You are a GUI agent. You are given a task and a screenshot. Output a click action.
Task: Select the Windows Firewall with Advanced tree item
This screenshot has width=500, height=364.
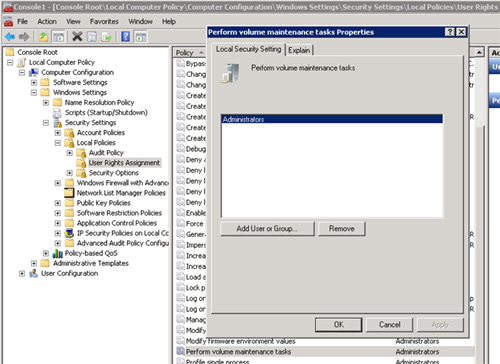(123, 183)
